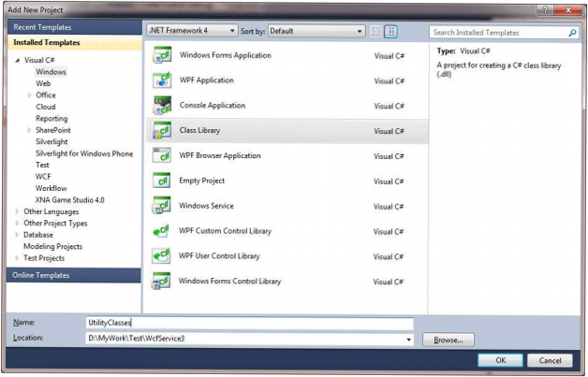Select the Workflow category
This screenshot has width=588, height=377.
(x=51, y=188)
